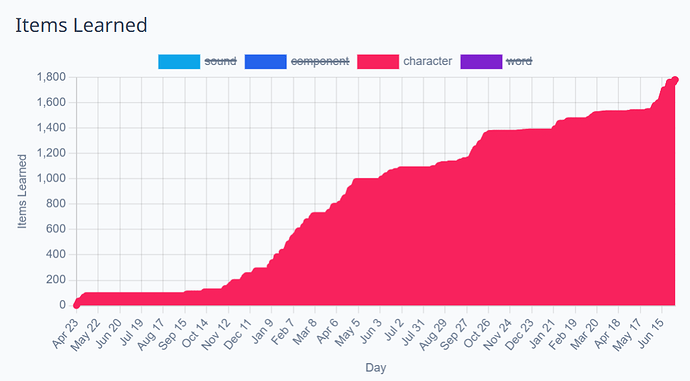Click the 200 y-axis label

(56, 279)
